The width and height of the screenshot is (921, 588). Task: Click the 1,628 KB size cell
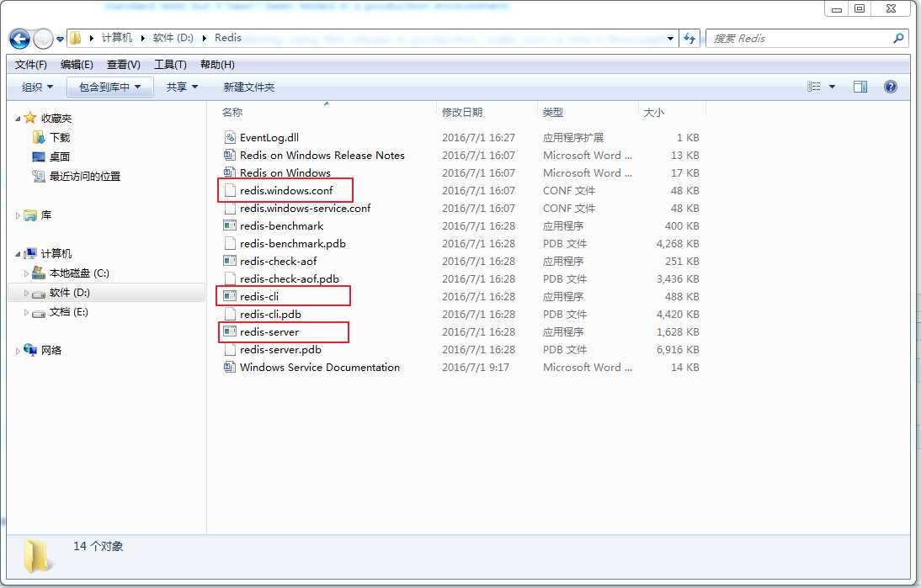pyautogui.click(x=677, y=331)
